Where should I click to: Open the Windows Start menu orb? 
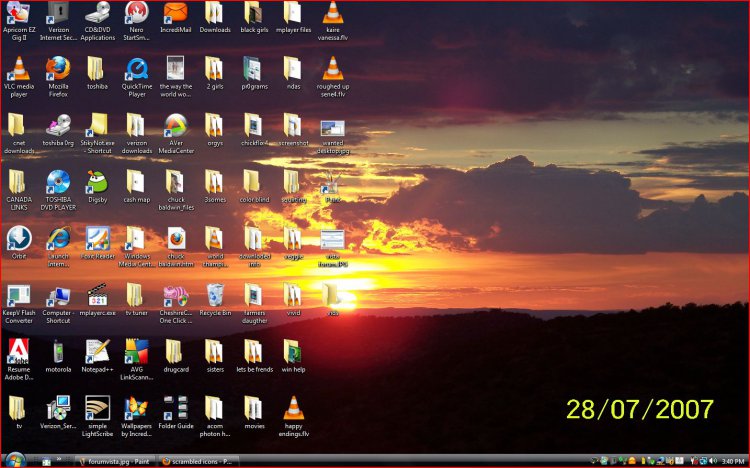click(x=15, y=460)
